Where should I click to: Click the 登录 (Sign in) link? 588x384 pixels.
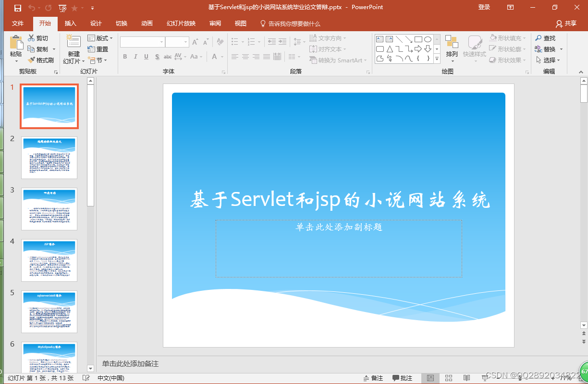click(484, 7)
